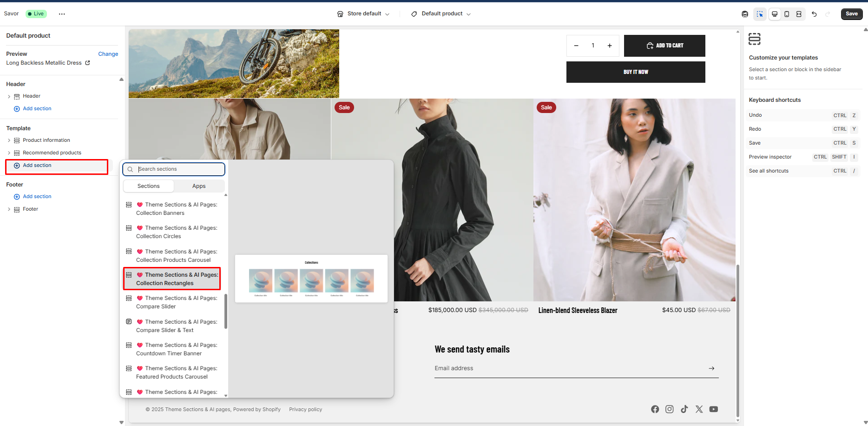
Task: Toggle the preview inspector icon in top bar
Action: click(x=760, y=14)
